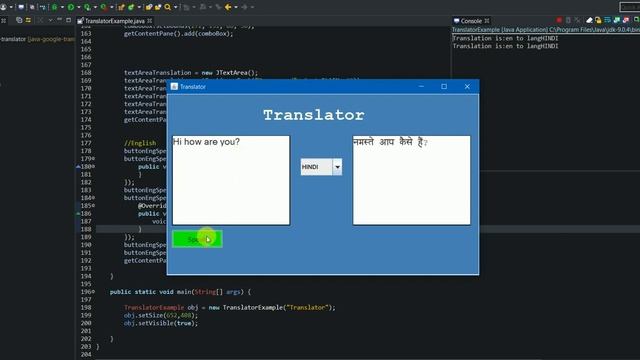Open the HINDI language combo box
Viewport: 640px width, 360px height.
(x=321, y=167)
